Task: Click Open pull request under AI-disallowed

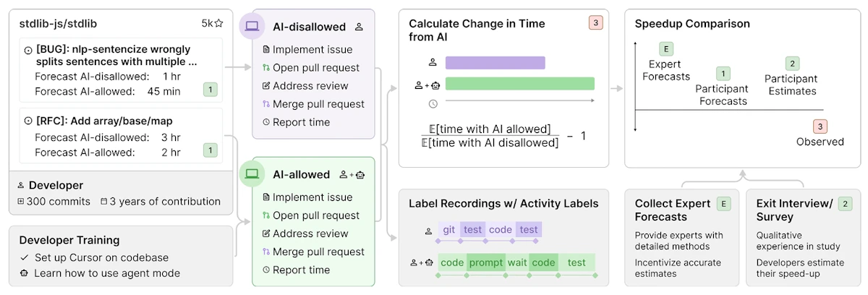Action: tap(315, 68)
